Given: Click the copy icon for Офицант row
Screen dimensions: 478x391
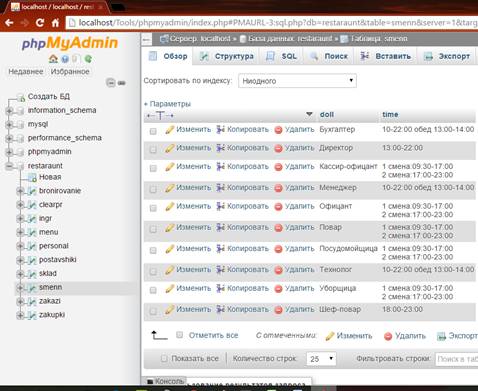Looking at the screenshot, I should click(220, 206).
